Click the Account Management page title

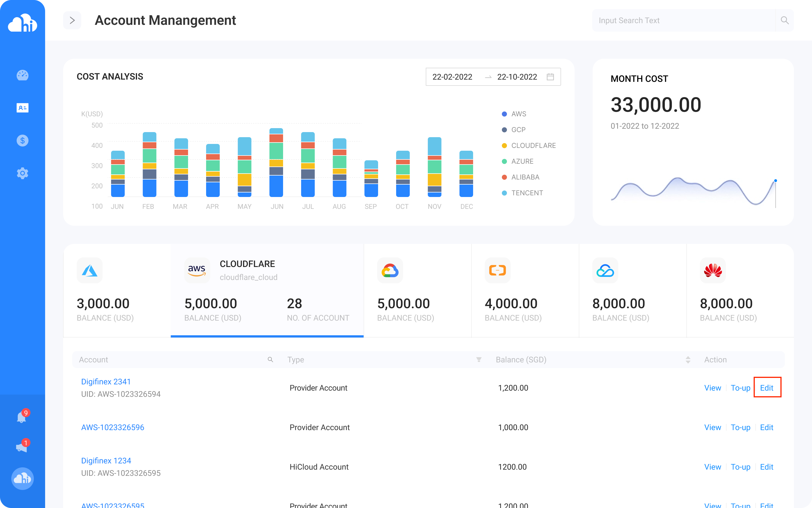coord(166,21)
